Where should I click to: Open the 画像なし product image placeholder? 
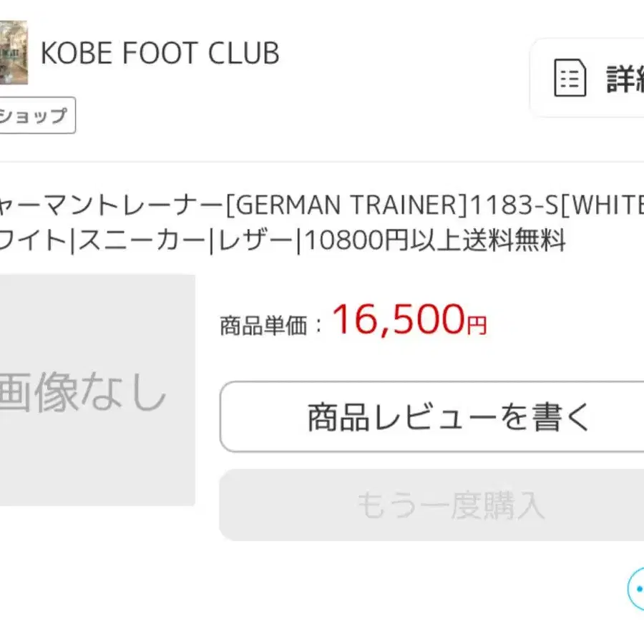pos(97,390)
